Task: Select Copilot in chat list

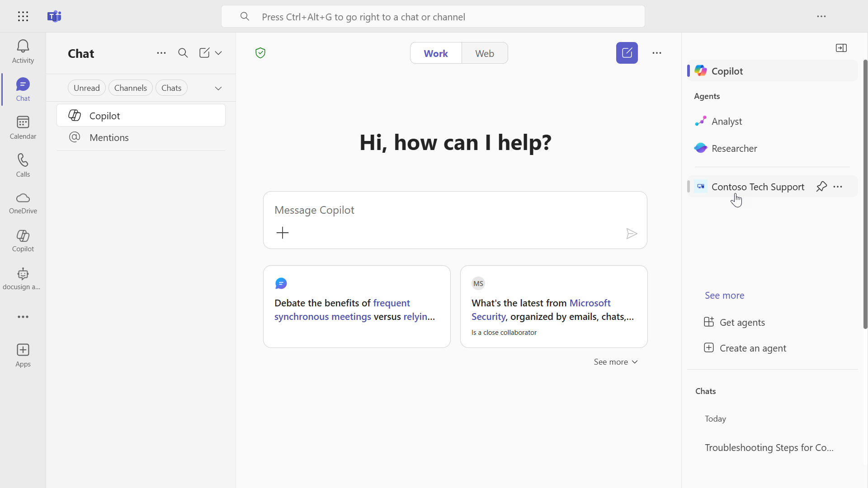Action: pyautogui.click(x=141, y=116)
